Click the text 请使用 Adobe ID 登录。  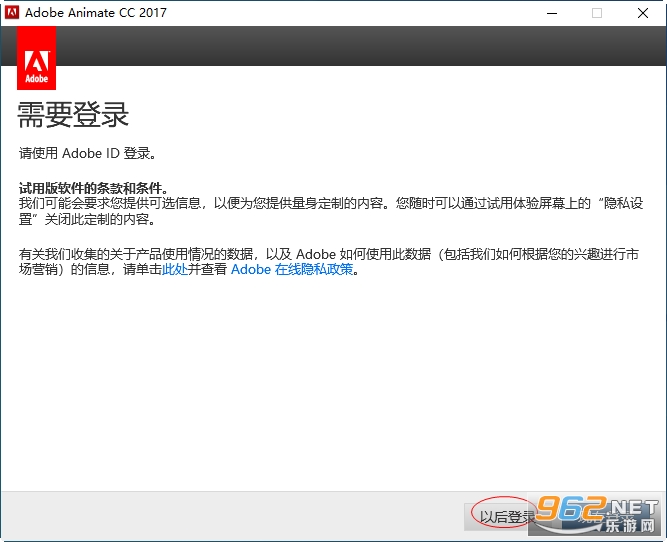[88, 153]
